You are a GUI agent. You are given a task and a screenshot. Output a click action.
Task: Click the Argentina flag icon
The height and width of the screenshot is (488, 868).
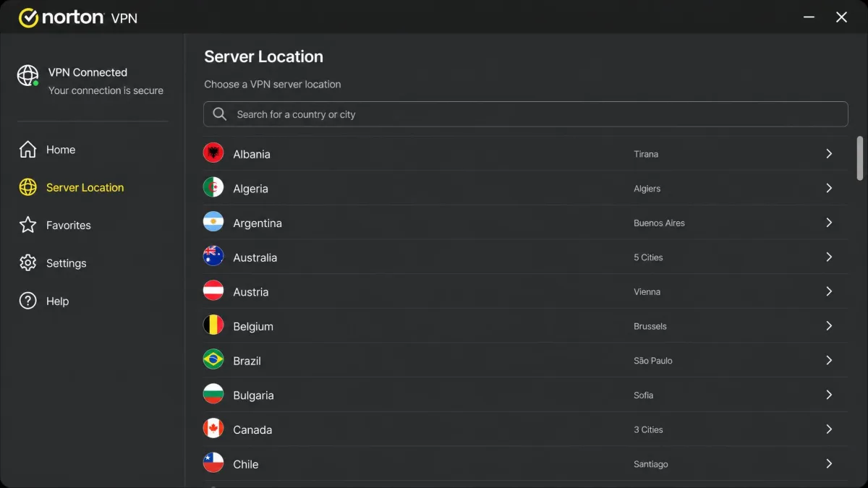213,223
